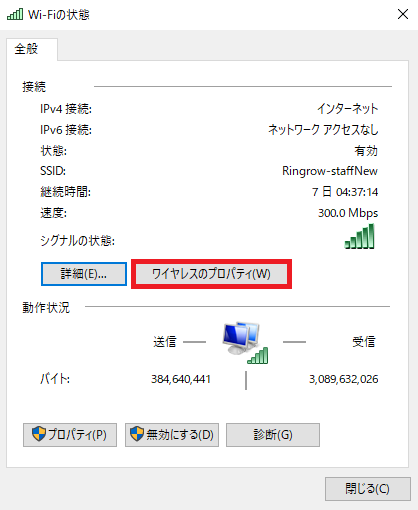Screen dimensions: 418x510
Task: Disable Wi-Fi with 無効にする(D)
Action: pos(172,435)
